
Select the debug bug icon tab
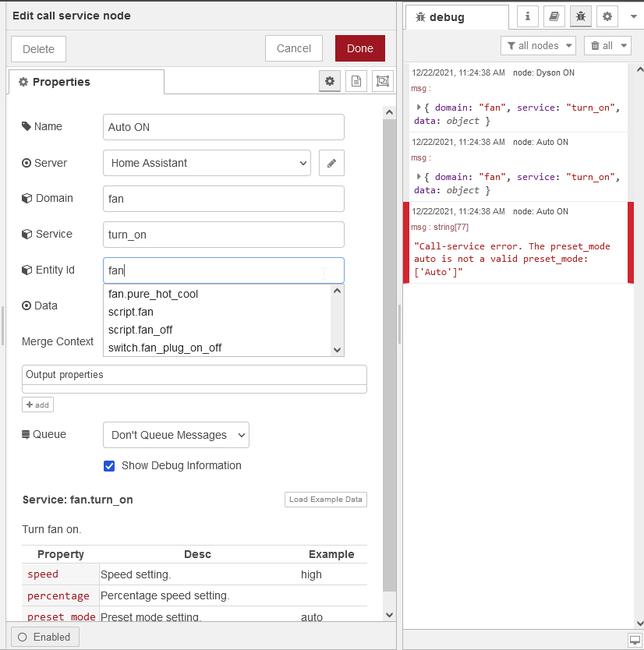[x=582, y=16]
